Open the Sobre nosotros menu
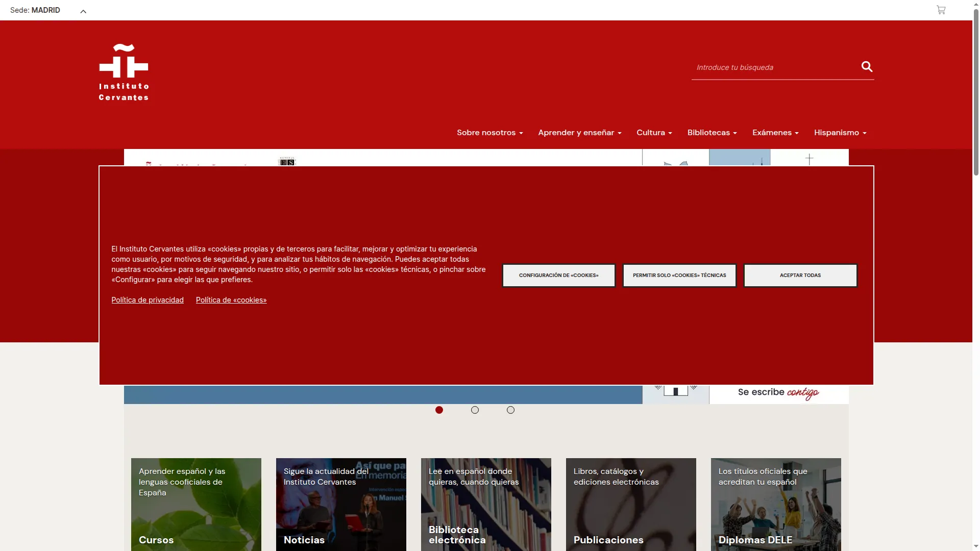The image size is (980, 551). pos(489,133)
